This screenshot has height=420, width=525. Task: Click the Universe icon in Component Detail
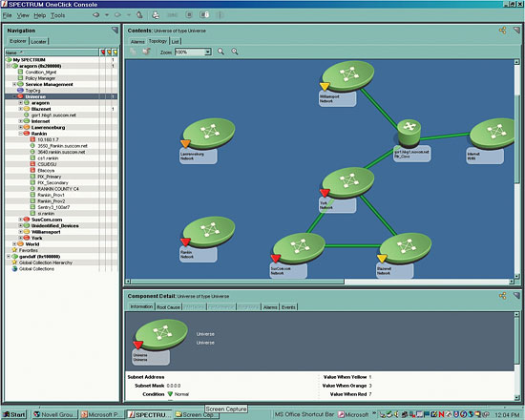[x=161, y=334]
